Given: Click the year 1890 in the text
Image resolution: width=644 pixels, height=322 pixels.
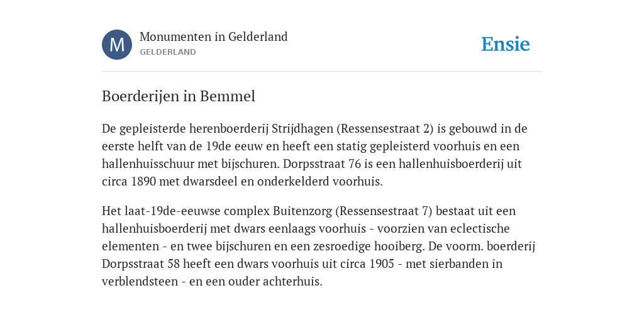Looking at the screenshot, I should coord(143,182).
